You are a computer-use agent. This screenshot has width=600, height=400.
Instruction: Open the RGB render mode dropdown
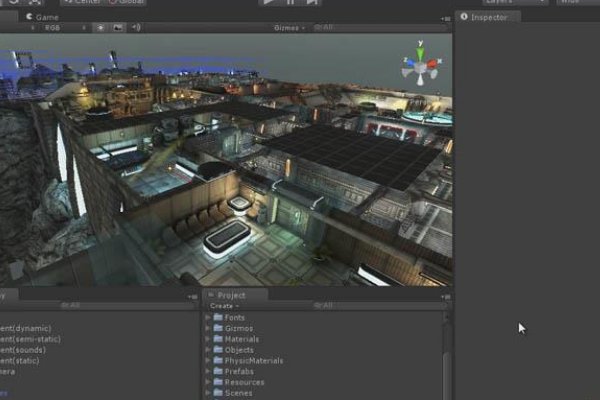(58, 28)
